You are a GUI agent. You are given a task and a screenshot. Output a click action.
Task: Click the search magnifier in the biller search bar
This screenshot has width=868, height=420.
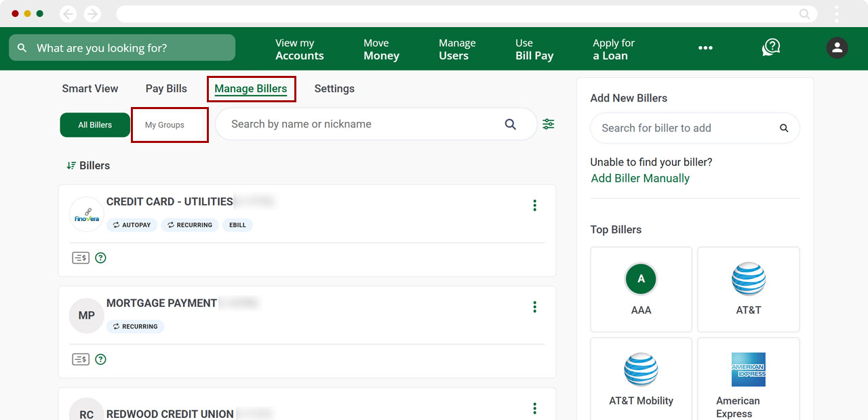511,124
